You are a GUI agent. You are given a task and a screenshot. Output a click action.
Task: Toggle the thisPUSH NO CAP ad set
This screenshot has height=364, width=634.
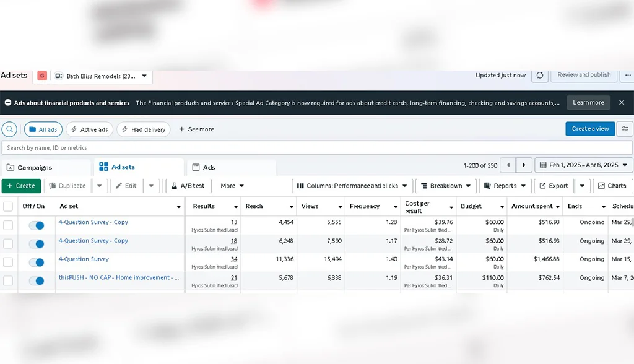37,281
